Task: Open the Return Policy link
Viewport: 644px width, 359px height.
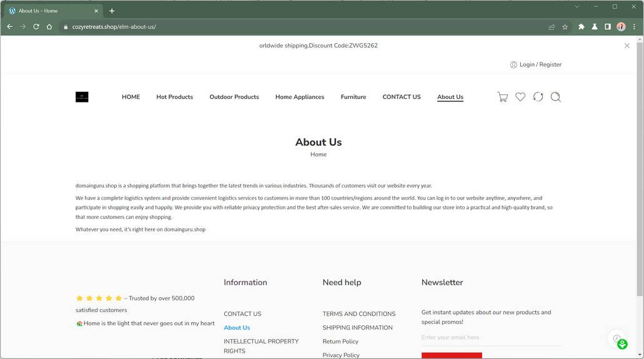Action: click(340, 341)
